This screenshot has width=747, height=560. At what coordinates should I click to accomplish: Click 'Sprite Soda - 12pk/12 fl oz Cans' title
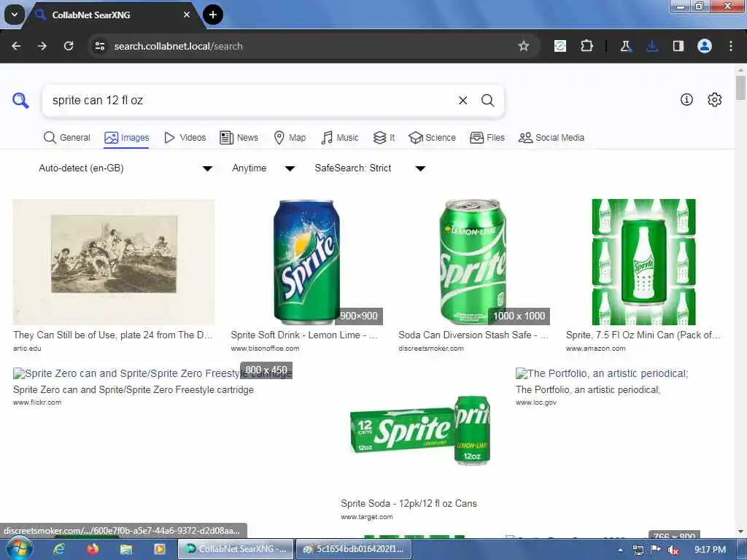click(409, 503)
